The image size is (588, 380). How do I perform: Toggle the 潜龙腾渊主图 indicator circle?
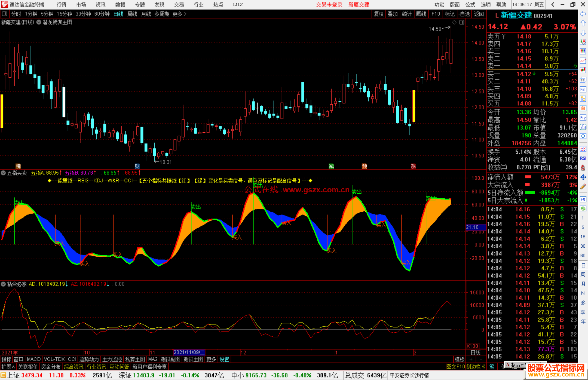[x=39, y=22]
